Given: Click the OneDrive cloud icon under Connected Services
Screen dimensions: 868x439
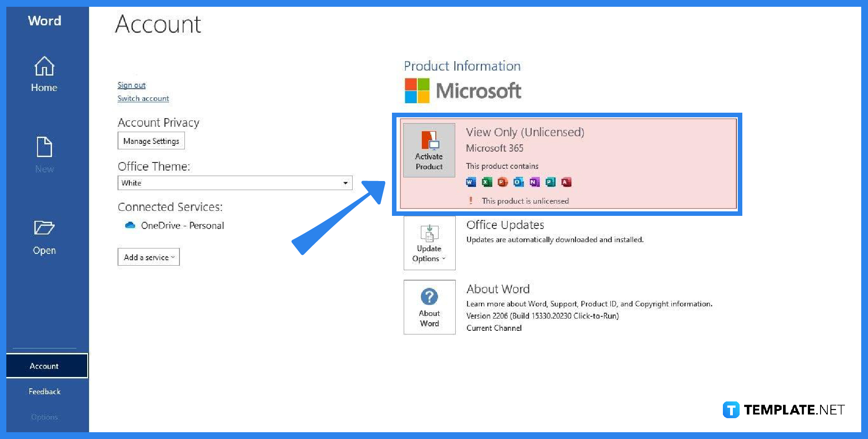Looking at the screenshot, I should pyautogui.click(x=130, y=225).
